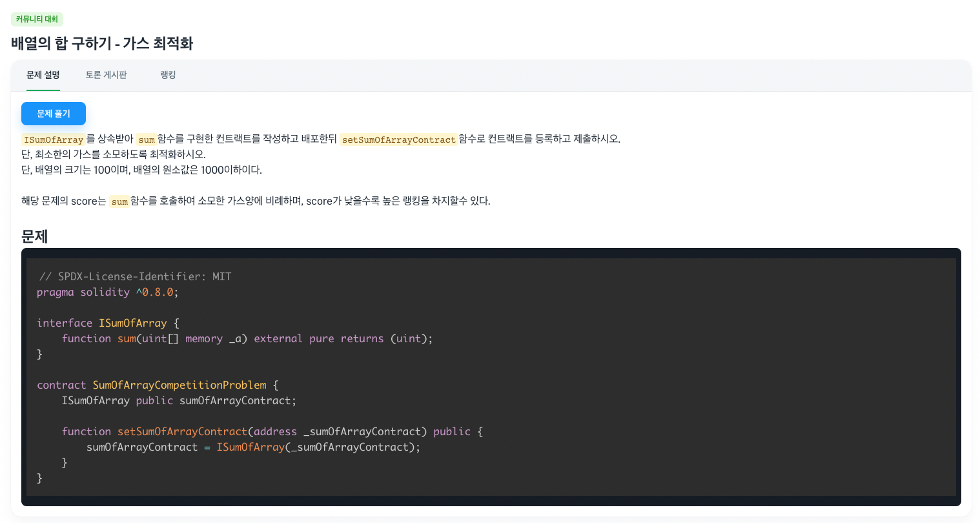Viewport: 980px width, 523px height.
Task: Click the SPDX-License-Identifier comment line
Action: tap(135, 276)
